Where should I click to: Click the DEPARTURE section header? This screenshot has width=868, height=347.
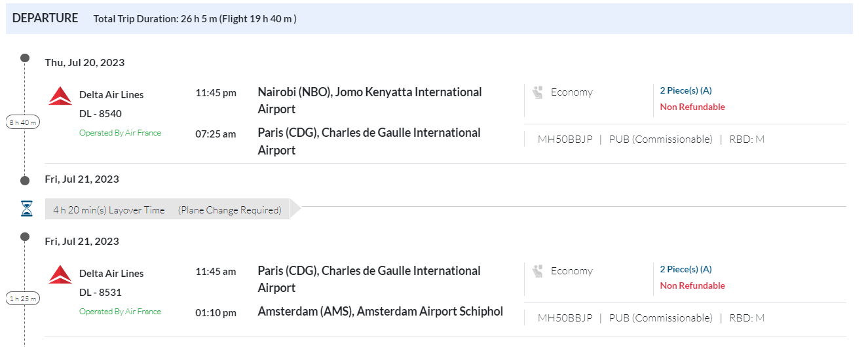pyautogui.click(x=45, y=18)
